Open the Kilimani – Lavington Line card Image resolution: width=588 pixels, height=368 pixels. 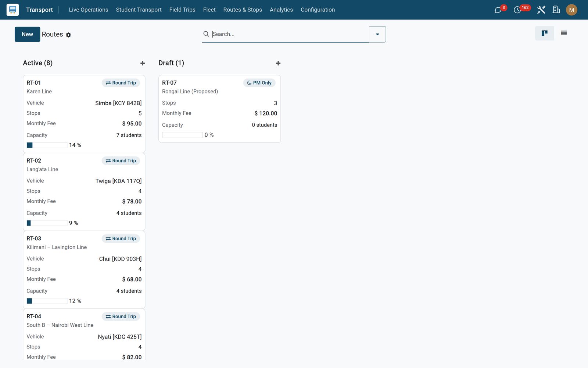[84, 270]
